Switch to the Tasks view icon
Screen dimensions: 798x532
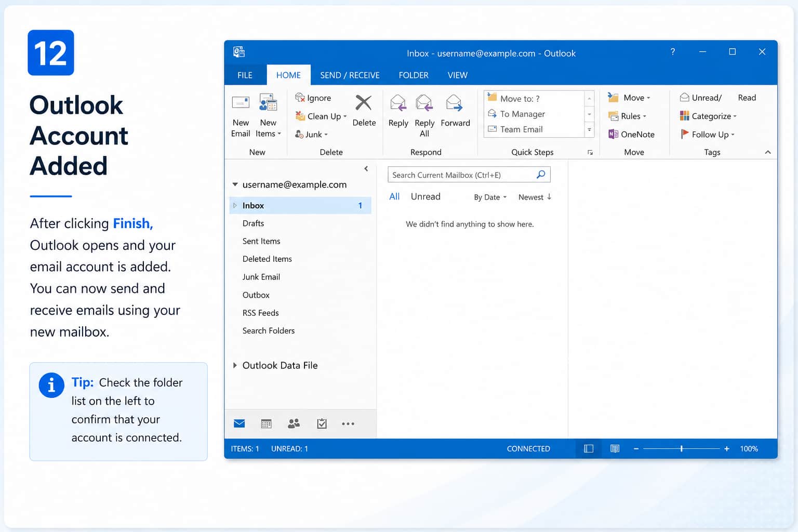click(322, 424)
